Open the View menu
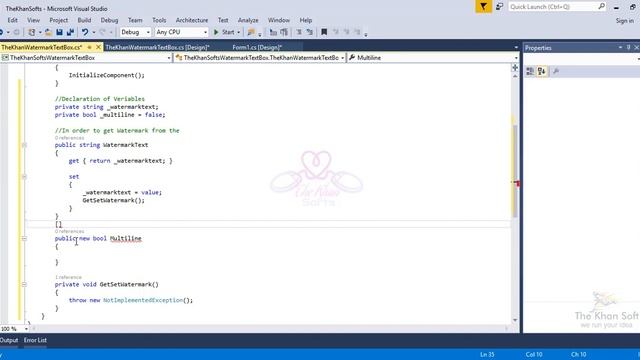 pyautogui.click(x=33, y=20)
